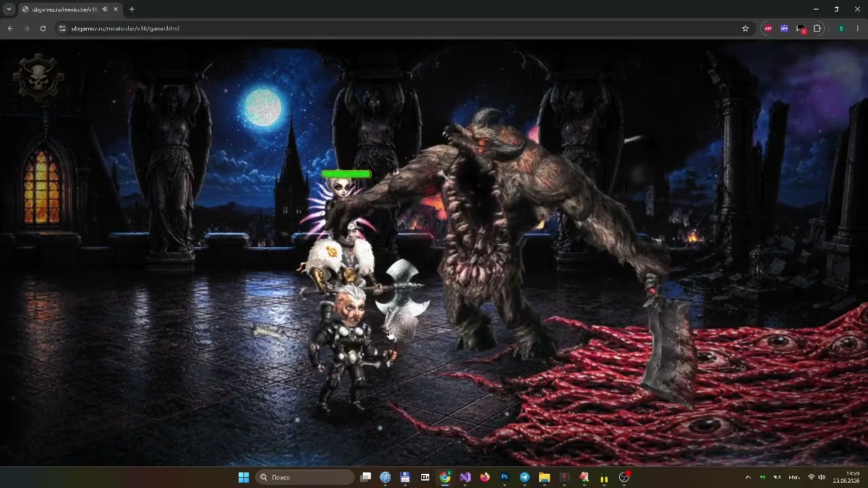Click the green health bar above the mage
This screenshot has width=868, height=488.
tap(347, 174)
